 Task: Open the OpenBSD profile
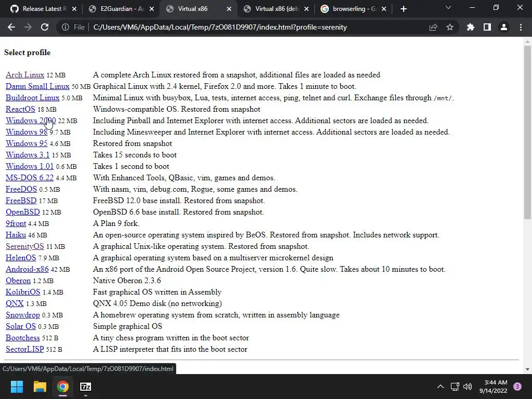coord(23,212)
